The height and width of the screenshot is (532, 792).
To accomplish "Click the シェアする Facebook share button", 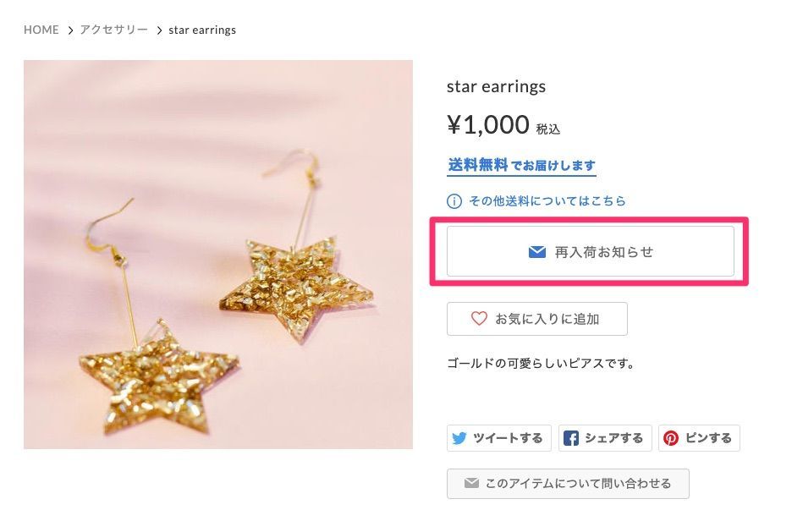I will coord(605,438).
